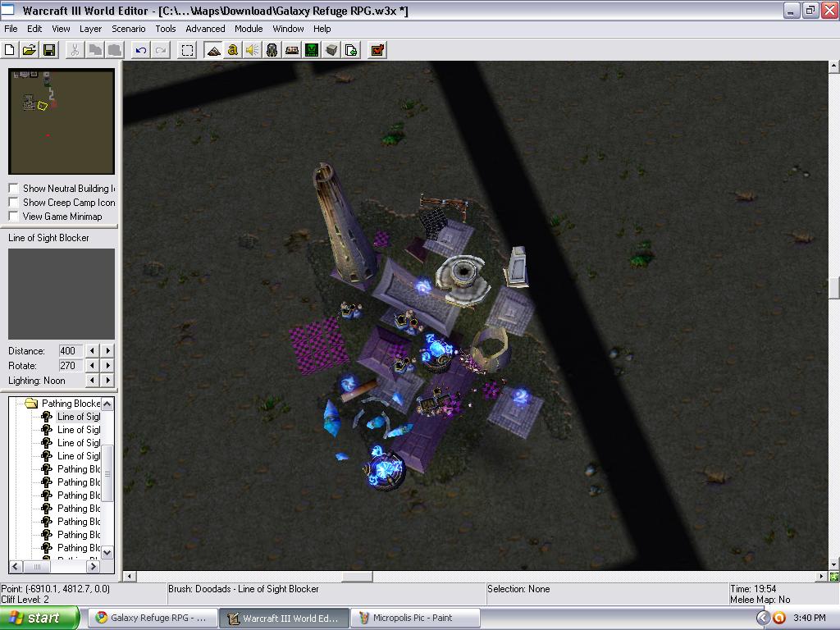Click 'Cliff Level: 2' status text

(25, 600)
